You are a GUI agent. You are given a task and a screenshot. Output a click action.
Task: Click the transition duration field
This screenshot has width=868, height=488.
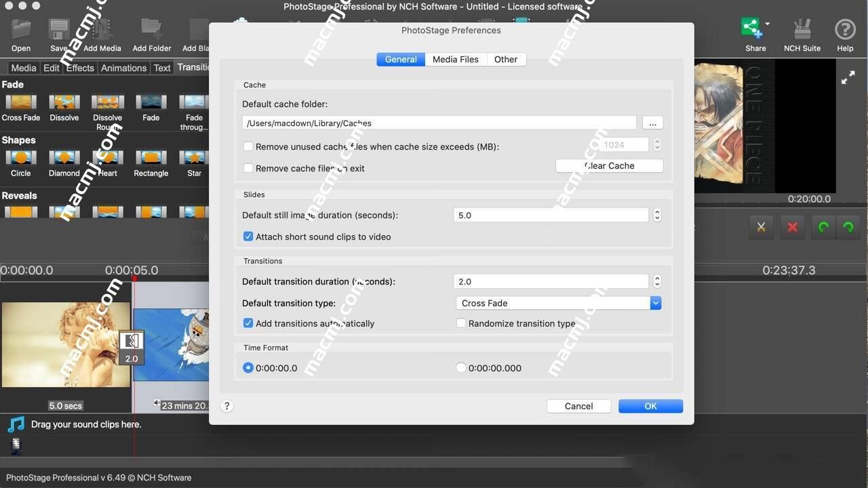tap(551, 281)
